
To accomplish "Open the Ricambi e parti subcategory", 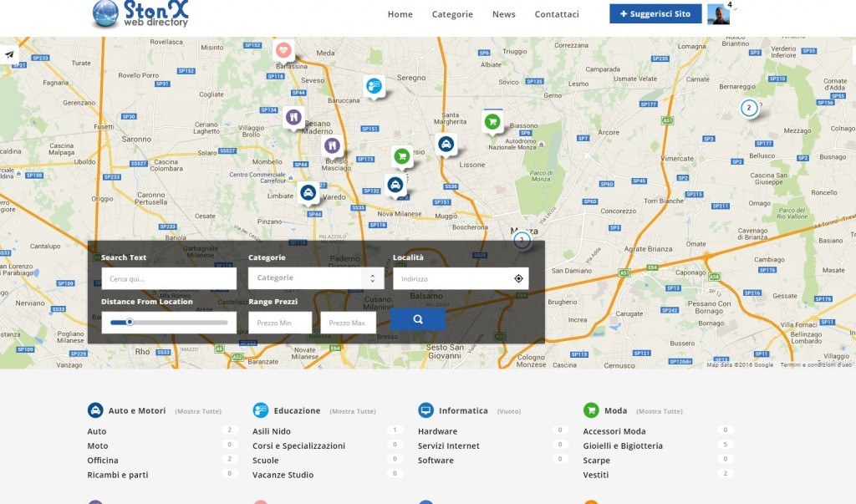I will [118, 475].
